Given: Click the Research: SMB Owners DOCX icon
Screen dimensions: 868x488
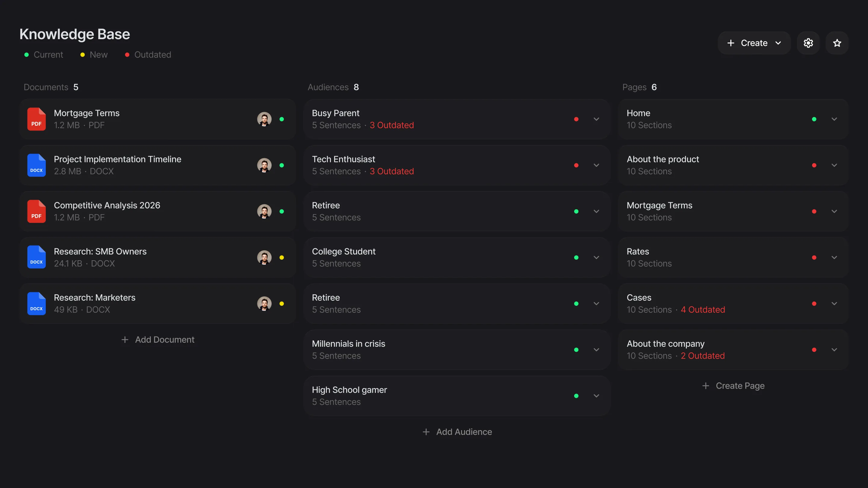Looking at the screenshot, I should (36, 257).
